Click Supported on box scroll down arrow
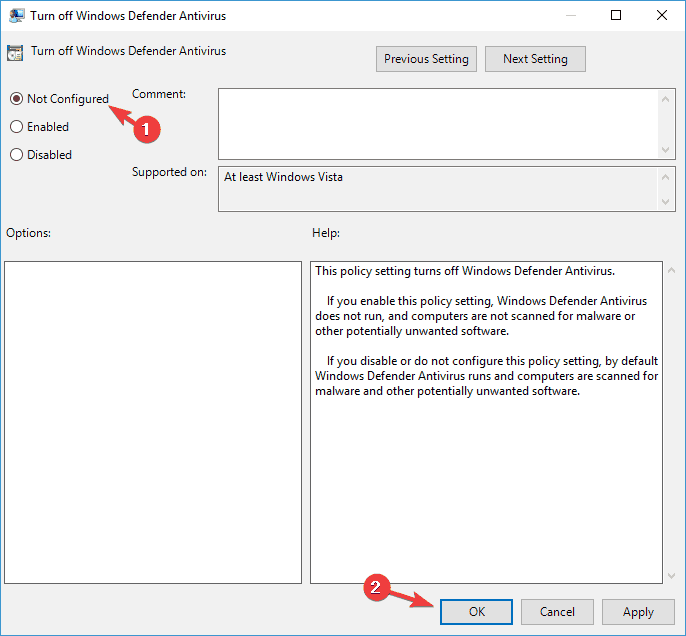The height and width of the screenshot is (636, 686). [x=665, y=202]
